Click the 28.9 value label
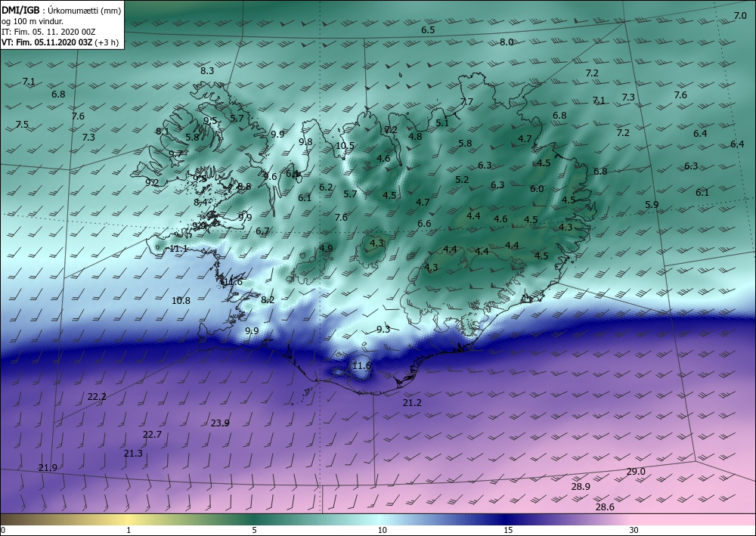Viewport: 756px width, 536px height. click(x=581, y=487)
